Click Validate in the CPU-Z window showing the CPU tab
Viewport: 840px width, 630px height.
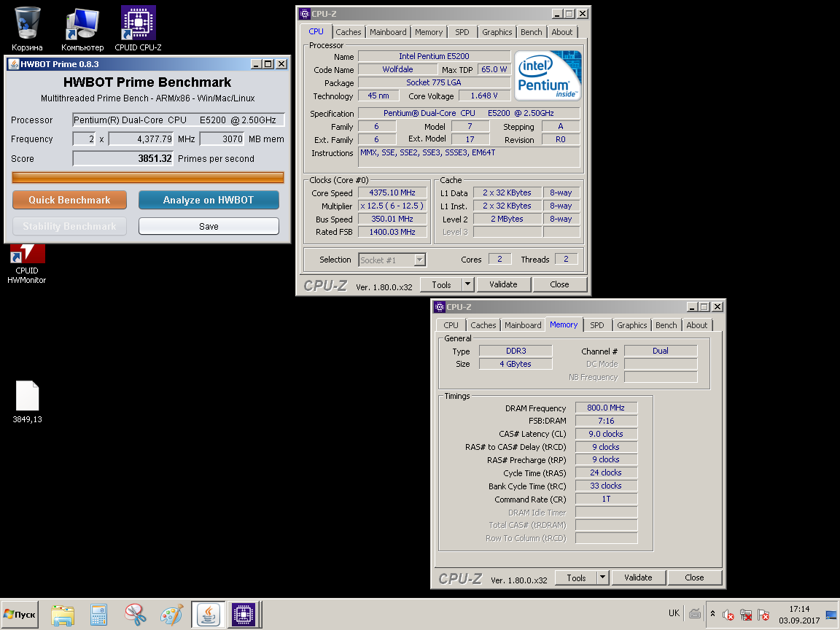click(503, 284)
